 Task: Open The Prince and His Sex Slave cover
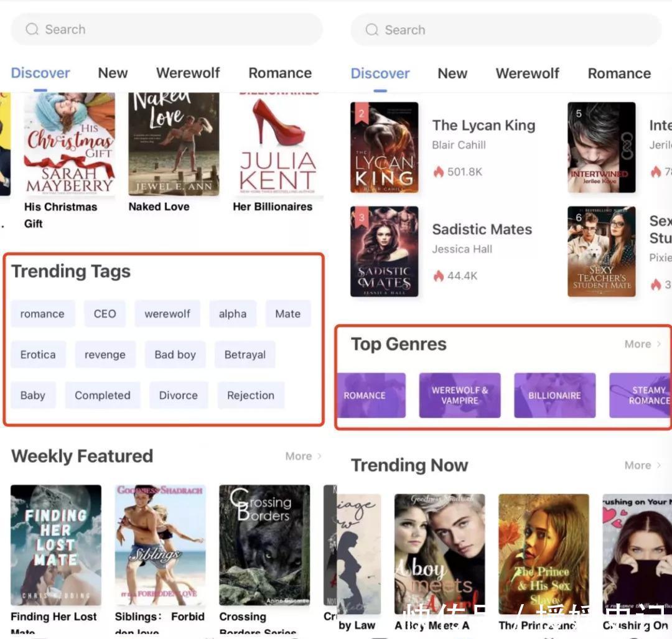click(x=544, y=554)
